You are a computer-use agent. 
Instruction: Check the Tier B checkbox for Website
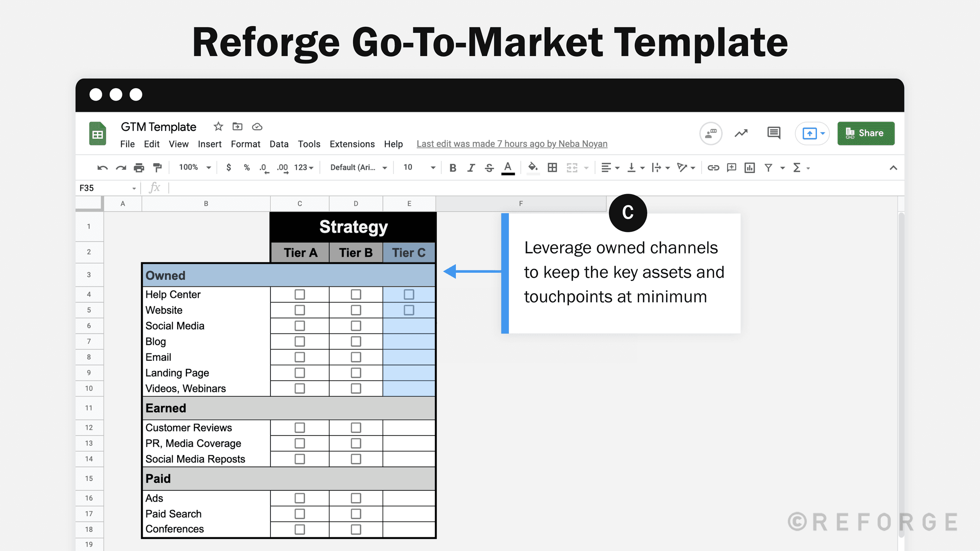356,310
